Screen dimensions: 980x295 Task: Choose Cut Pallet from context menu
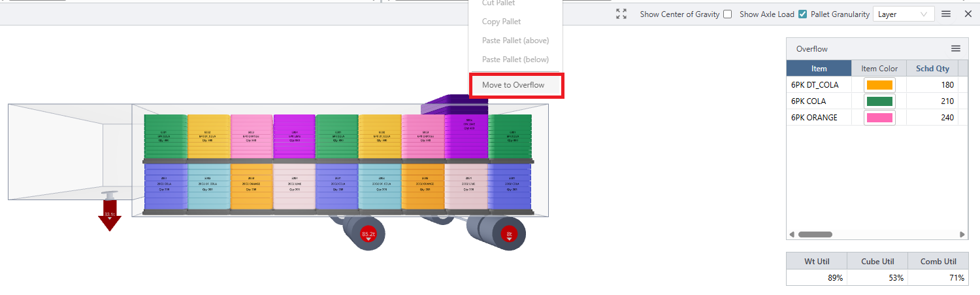498,3
